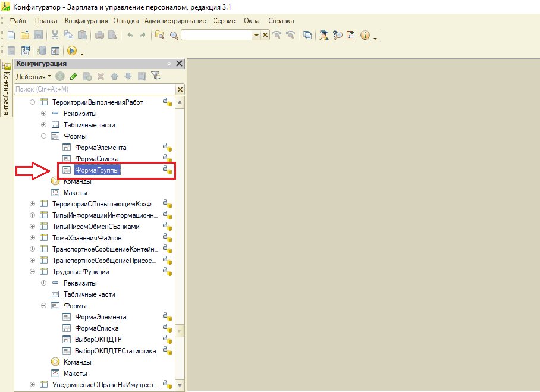Collapse the ТерриторииВыполненияРабот node
Image resolution: width=540 pixels, height=392 pixels.
[32, 102]
